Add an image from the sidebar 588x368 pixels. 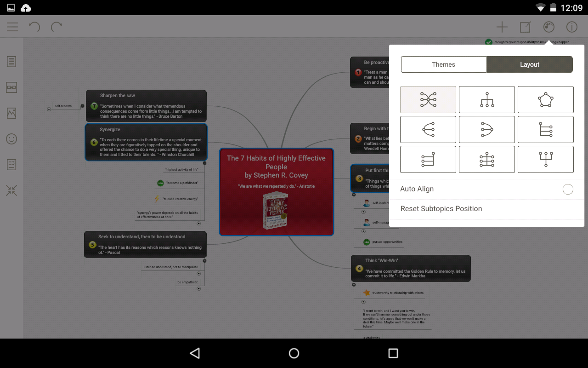click(11, 113)
